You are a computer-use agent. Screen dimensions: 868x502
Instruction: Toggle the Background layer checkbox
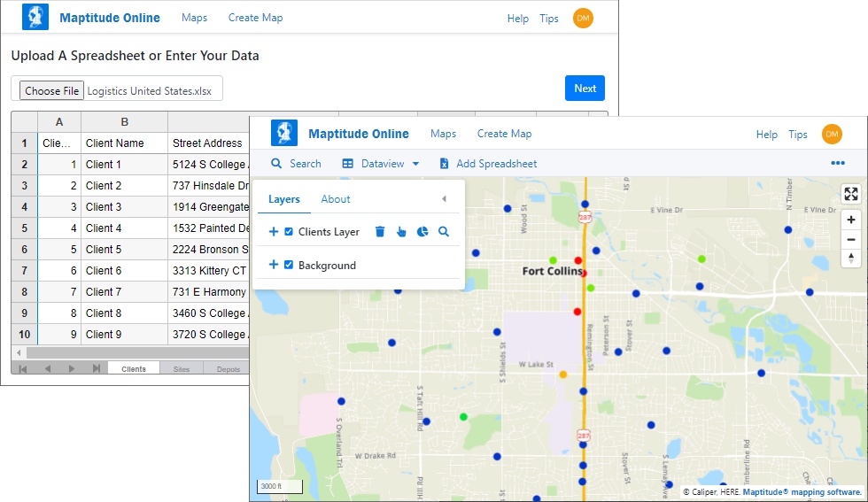click(289, 265)
